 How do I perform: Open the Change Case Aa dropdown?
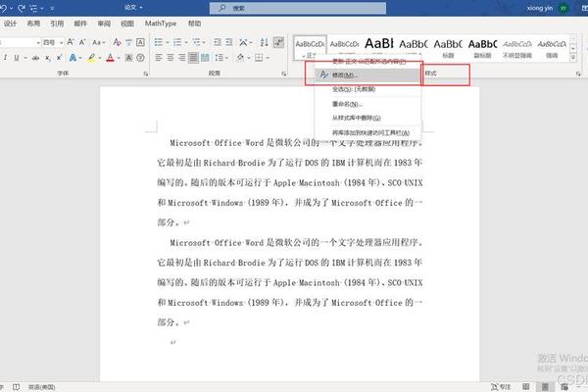pos(99,42)
